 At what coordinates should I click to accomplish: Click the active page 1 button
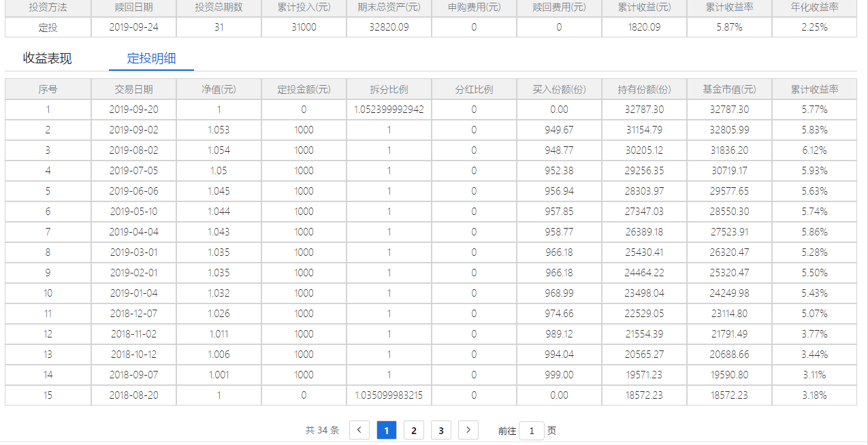[x=387, y=430]
